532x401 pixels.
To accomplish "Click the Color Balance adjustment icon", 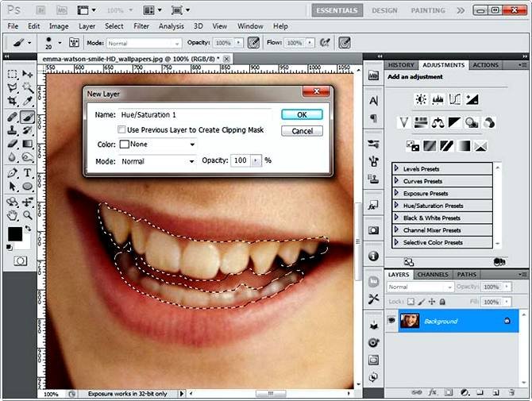I will click(x=438, y=122).
